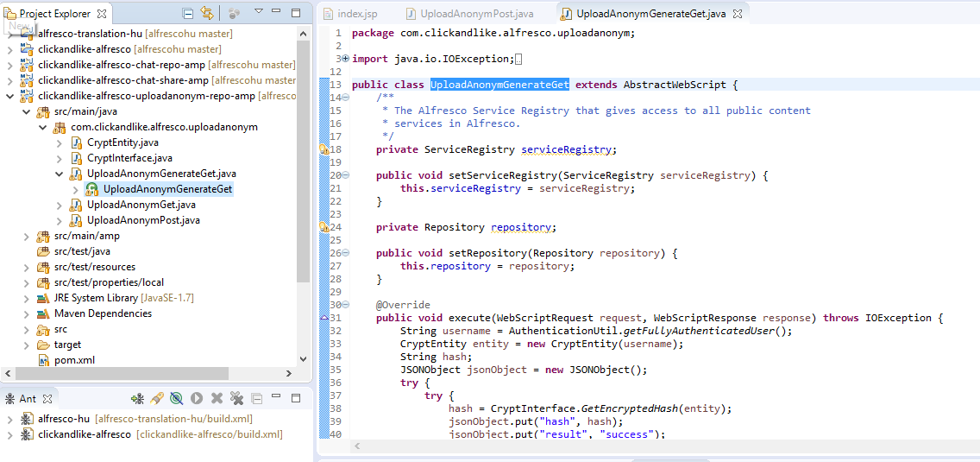Select src/test/java folder
Viewport: 980px width, 462px height.
coord(83,251)
